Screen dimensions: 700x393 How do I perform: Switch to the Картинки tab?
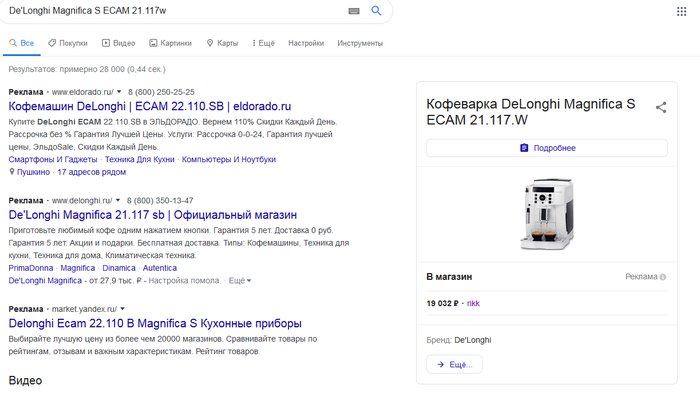point(171,43)
